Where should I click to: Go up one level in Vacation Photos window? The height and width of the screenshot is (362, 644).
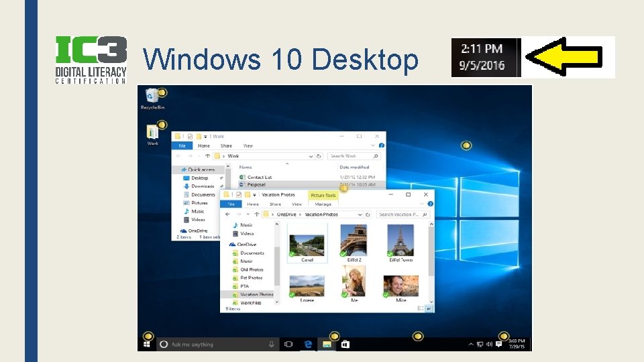coord(257,215)
